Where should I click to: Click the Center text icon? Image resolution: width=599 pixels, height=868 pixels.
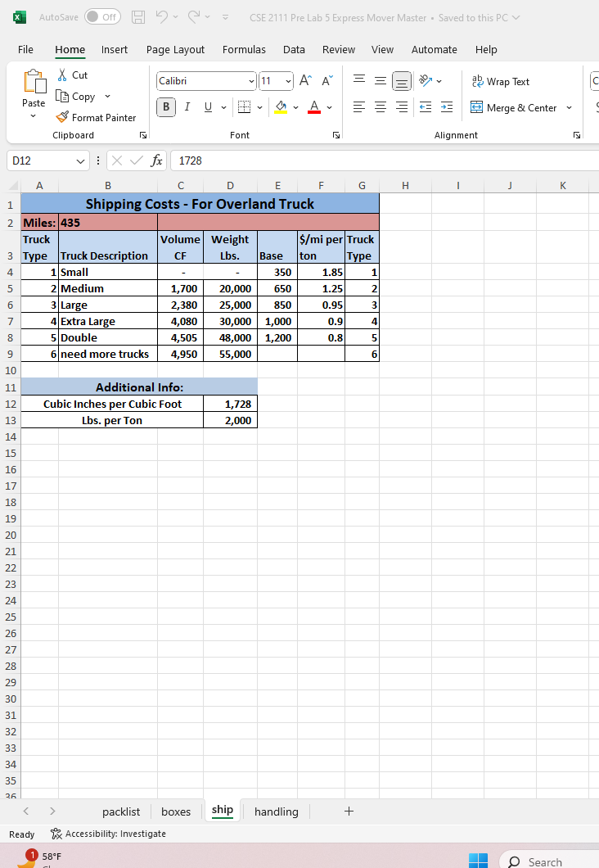point(381,106)
